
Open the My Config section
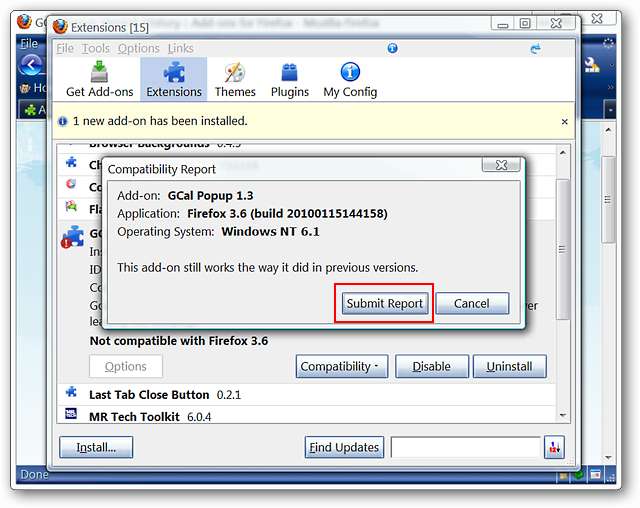350,80
